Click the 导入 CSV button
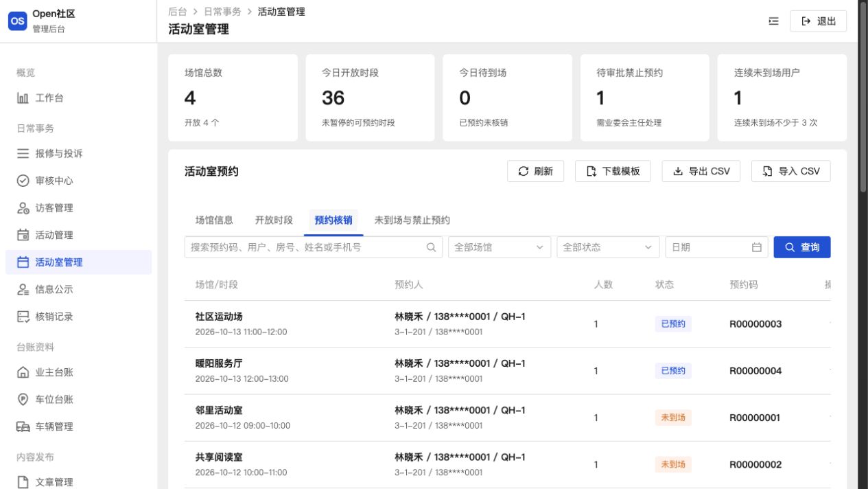This screenshot has width=868, height=489. click(x=791, y=171)
